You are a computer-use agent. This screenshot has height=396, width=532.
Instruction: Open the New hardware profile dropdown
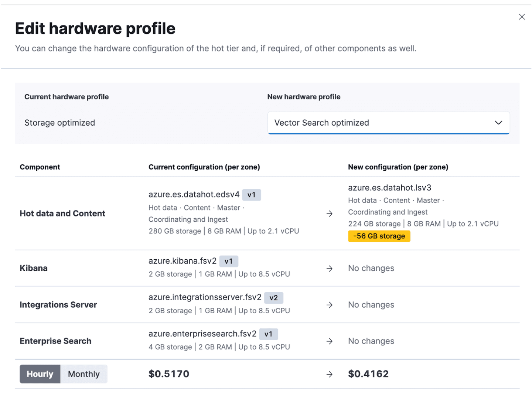[x=388, y=123]
